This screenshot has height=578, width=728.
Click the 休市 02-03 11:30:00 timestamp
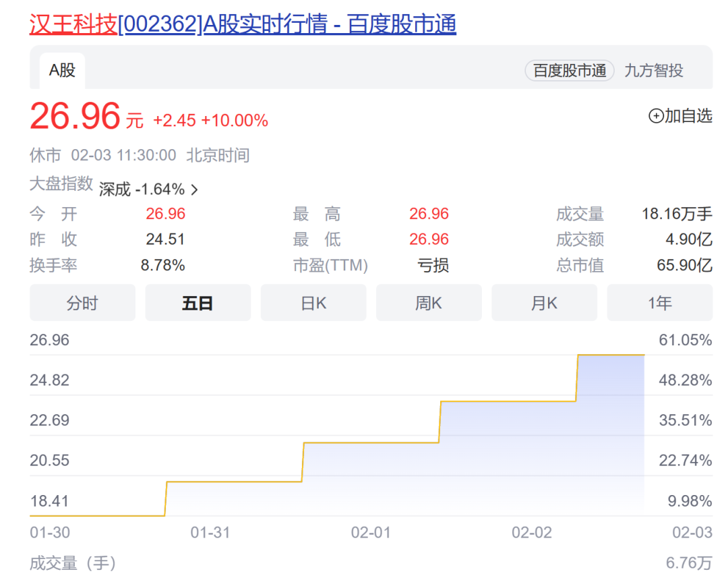(x=103, y=155)
